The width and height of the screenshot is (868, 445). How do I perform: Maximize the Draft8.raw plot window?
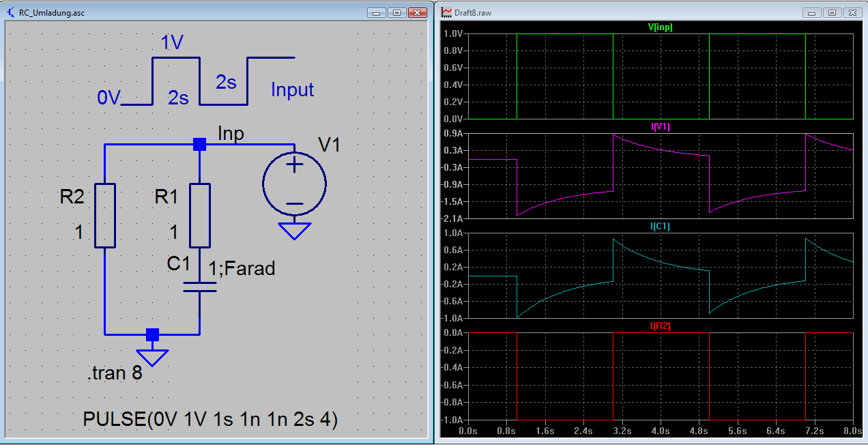point(831,12)
